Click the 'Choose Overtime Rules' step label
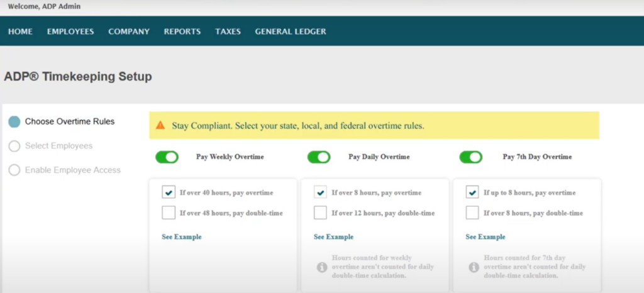The height and width of the screenshot is (293, 644). [x=70, y=122]
